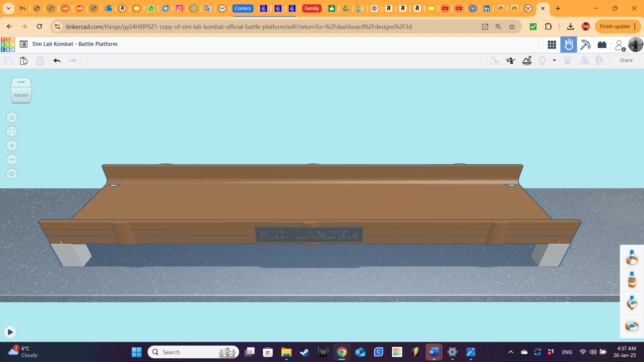This screenshot has width=644, height=362.
Task: Select the Sim Lab mode icon
Action: pos(569,44)
